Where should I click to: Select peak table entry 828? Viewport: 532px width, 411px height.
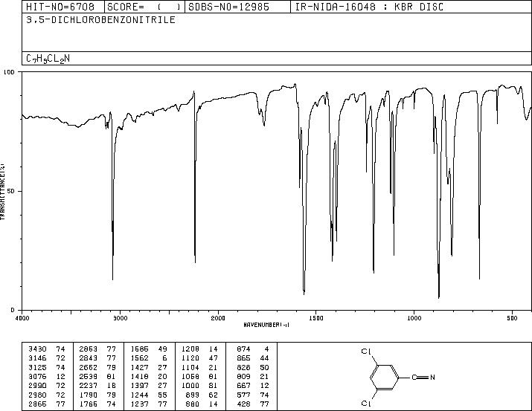(253, 367)
